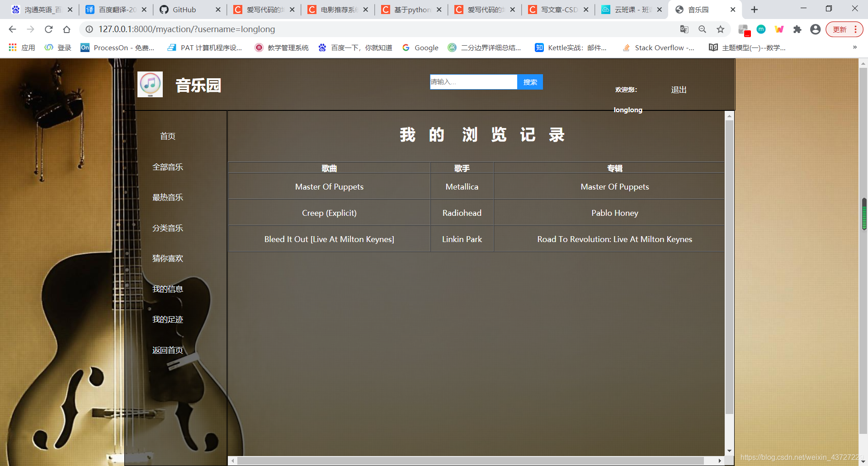Viewport: 868px width, 466px height.
Task: Go back with browser back arrow
Action: [x=12, y=29]
